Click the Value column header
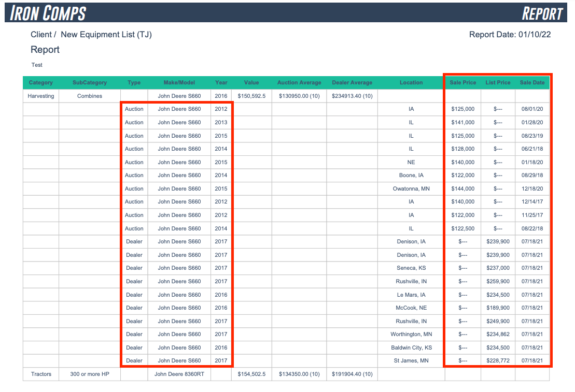This screenshot has height=392, width=575. [x=251, y=82]
